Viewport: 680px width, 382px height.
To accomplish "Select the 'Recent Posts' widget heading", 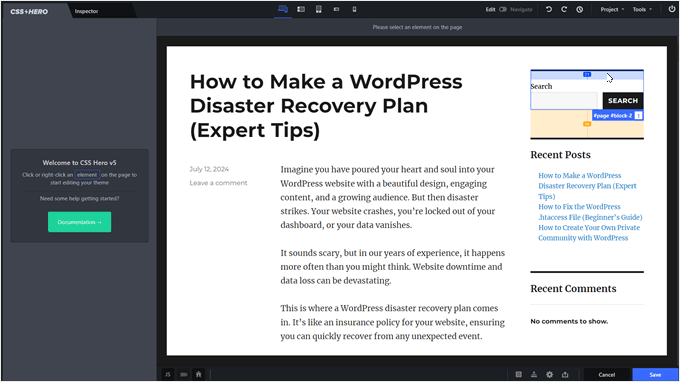I will click(x=560, y=155).
